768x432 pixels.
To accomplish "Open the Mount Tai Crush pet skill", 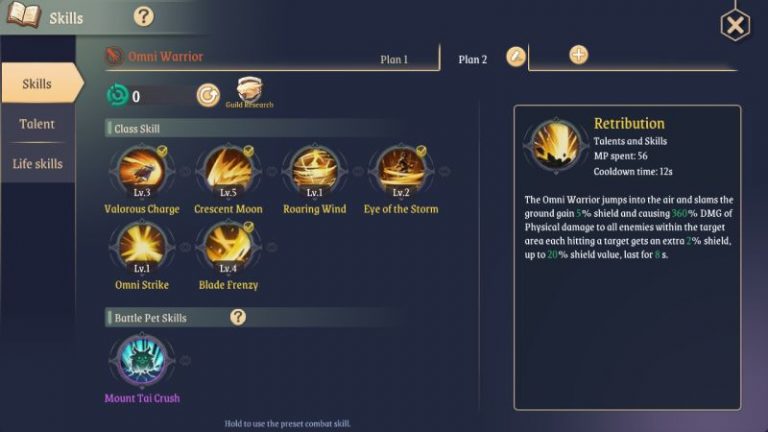I will (x=143, y=360).
